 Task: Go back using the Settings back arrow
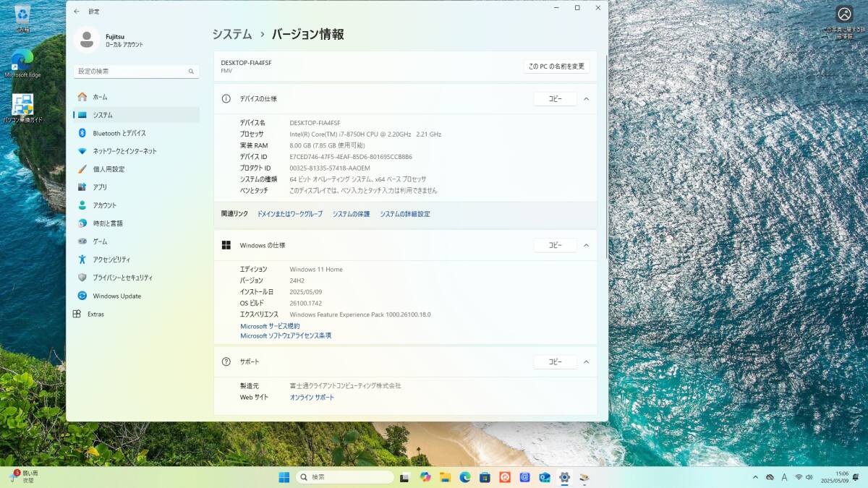(77, 12)
